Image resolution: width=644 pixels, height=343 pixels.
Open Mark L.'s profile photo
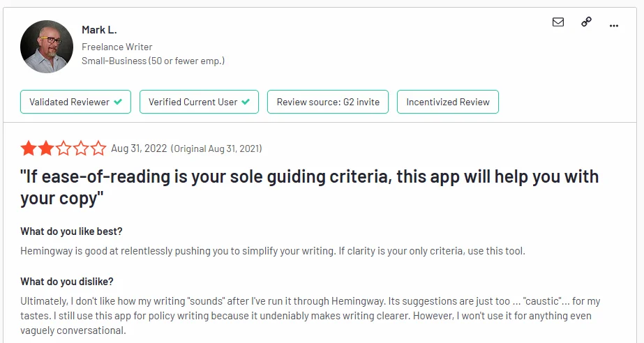pyautogui.click(x=47, y=47)
